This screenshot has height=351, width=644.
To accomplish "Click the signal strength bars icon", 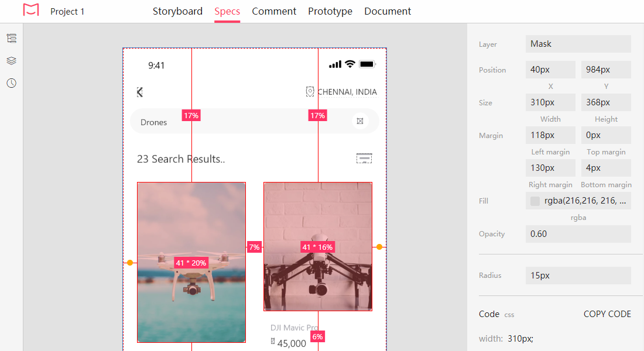I will click(335, 64).
